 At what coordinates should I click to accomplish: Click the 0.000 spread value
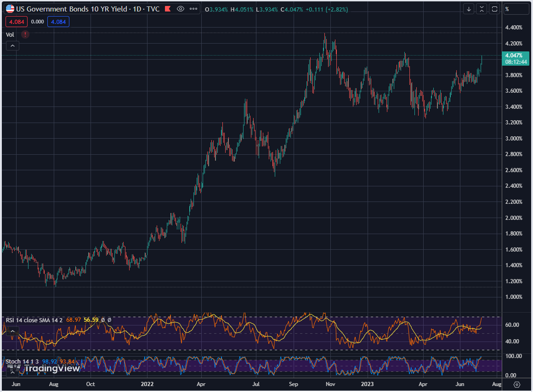coord(37,22)
